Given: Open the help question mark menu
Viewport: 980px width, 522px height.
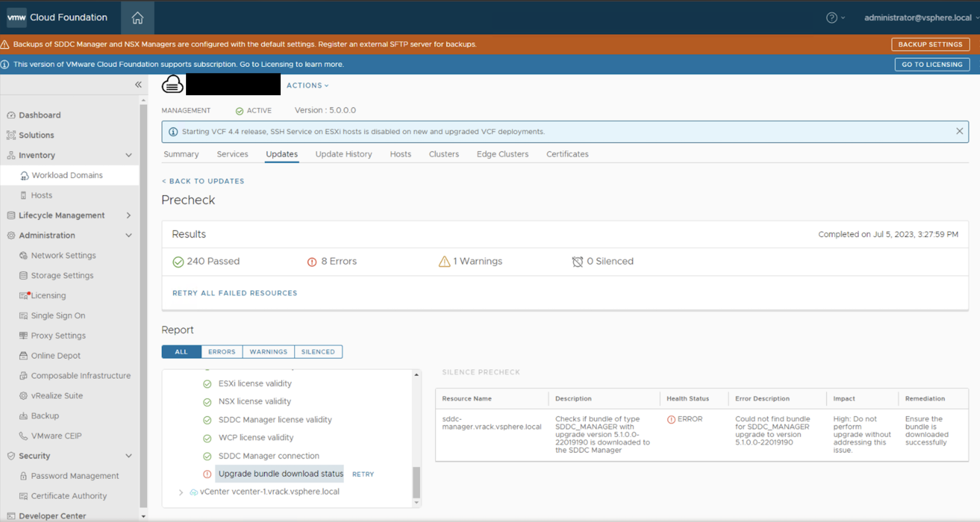Looking at the screenshot, I should point(832,17).
